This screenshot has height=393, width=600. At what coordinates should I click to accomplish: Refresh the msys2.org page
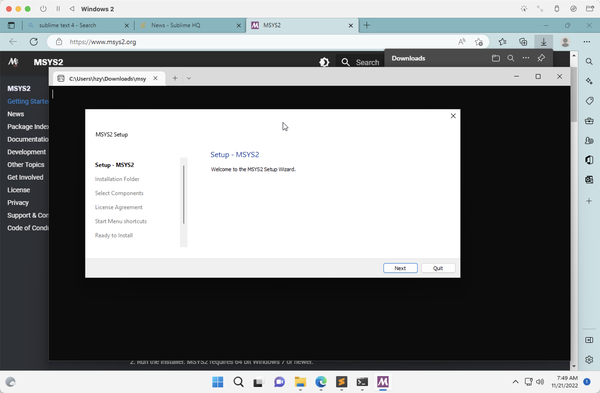34,42
